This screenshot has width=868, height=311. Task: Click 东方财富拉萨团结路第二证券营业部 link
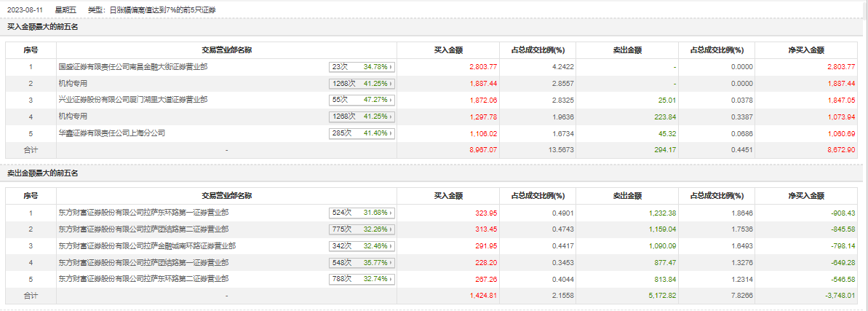coord(143,229)
